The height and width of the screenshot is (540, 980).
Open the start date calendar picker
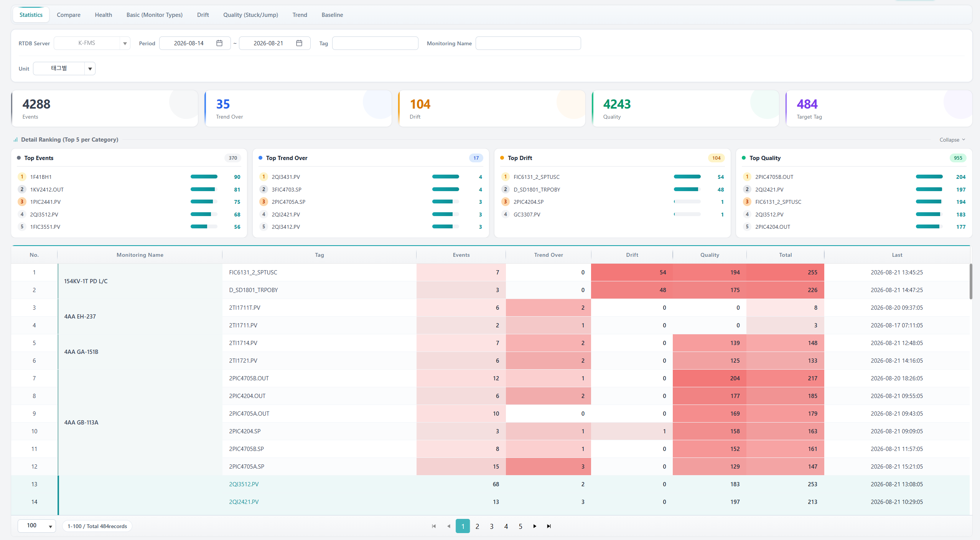(x=219, y=43)
